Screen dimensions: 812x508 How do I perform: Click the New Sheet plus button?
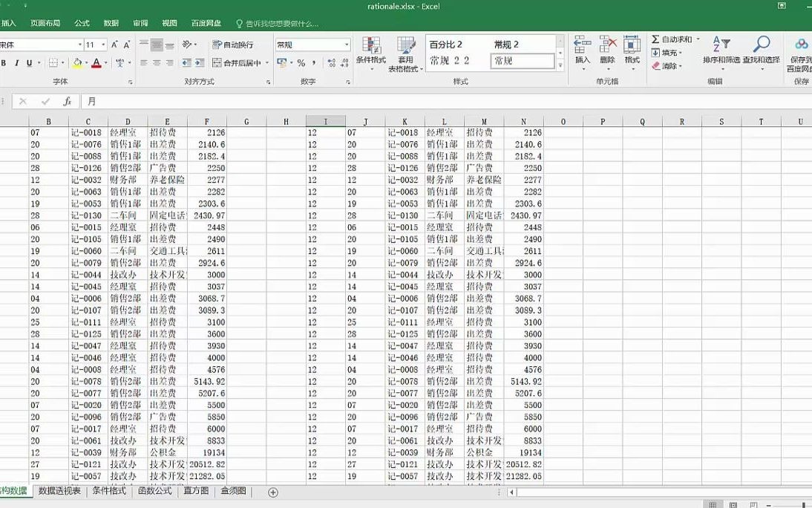click(272, 491)
